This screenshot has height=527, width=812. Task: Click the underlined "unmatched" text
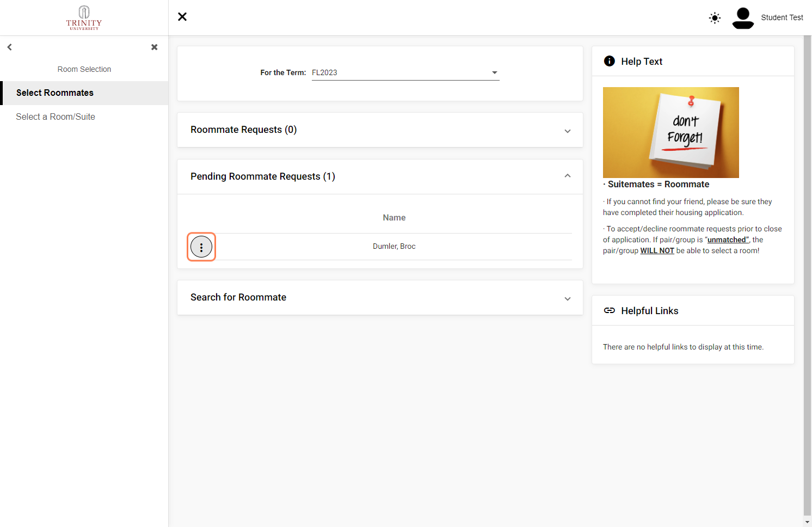(x=728, y=240)
